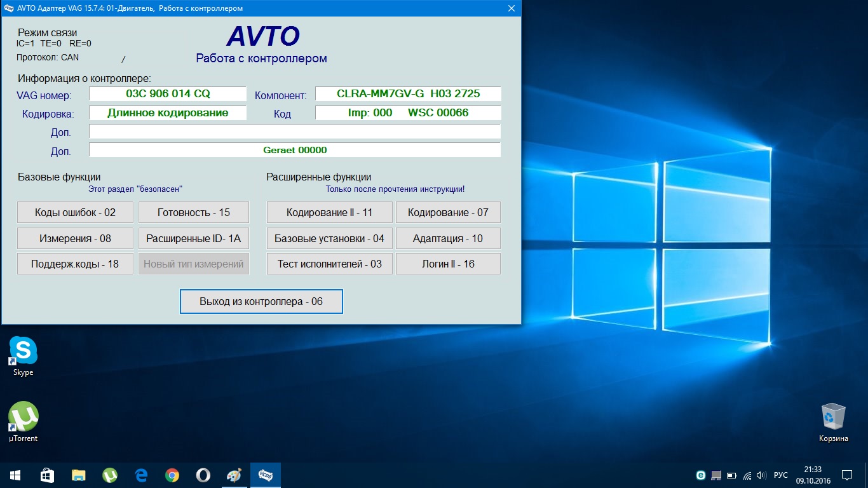Open Windows Store from the taskbar
Viewport: 868px width, 488px height.
47,475
